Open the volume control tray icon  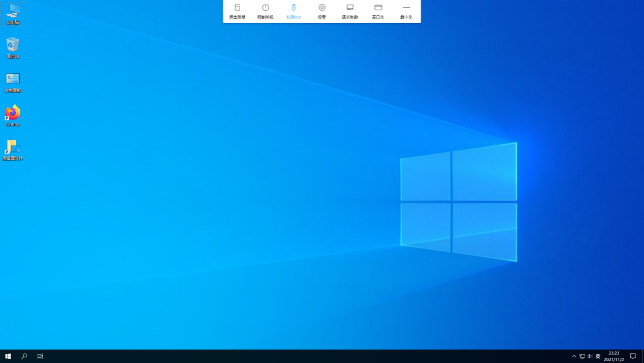590,356
